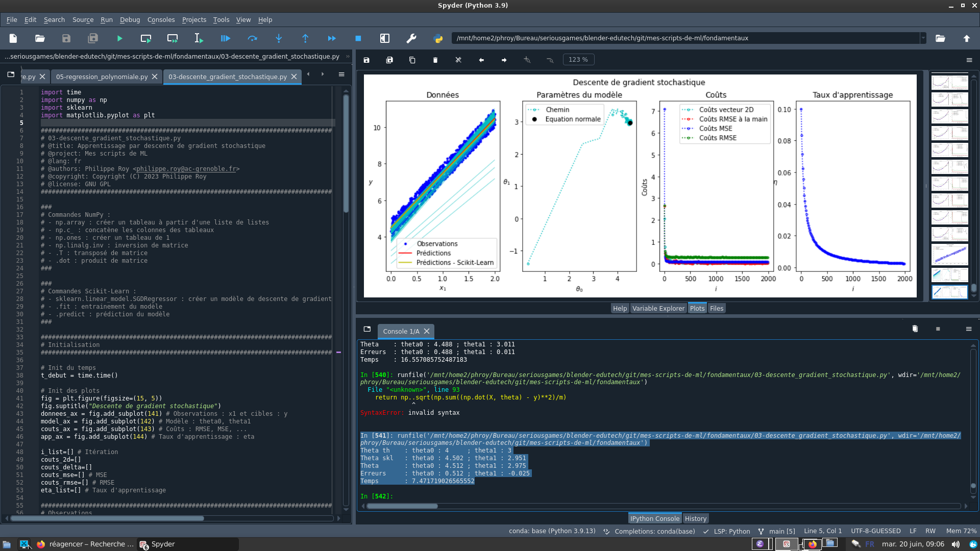Open the editor pane options menu
The image size is (980, 551).
click(x=341, y=74)
